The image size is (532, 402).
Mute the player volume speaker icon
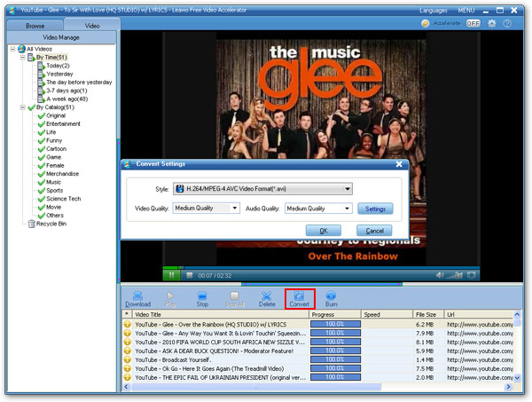[440, 275]
